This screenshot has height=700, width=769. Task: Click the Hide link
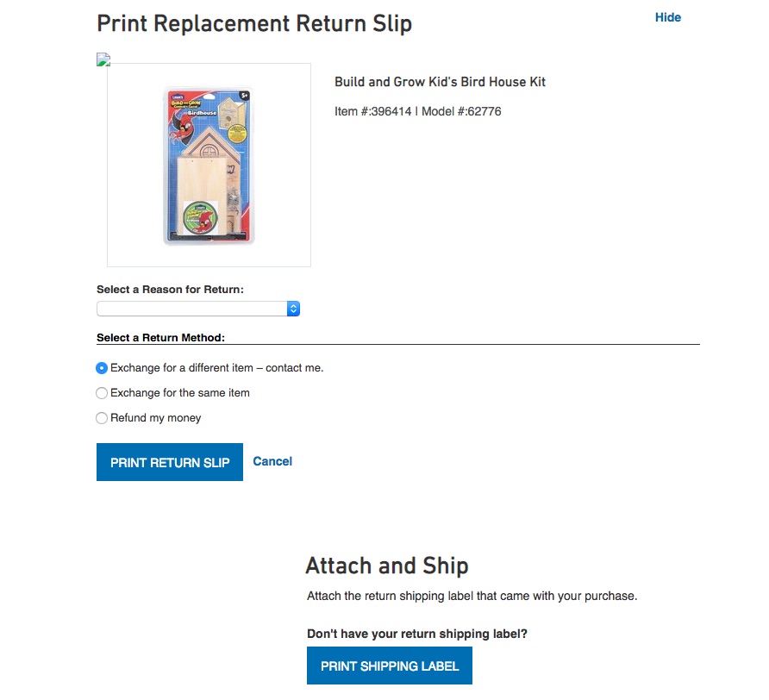click(667, 17)
